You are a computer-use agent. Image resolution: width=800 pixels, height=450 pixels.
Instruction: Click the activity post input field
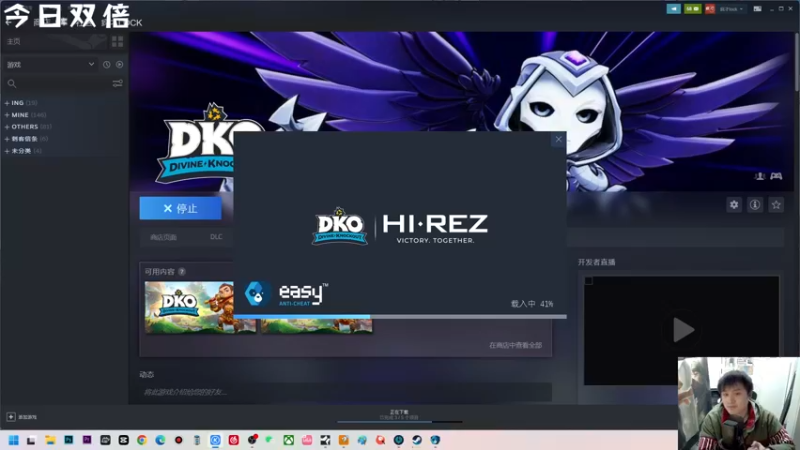tap(345, 392)
